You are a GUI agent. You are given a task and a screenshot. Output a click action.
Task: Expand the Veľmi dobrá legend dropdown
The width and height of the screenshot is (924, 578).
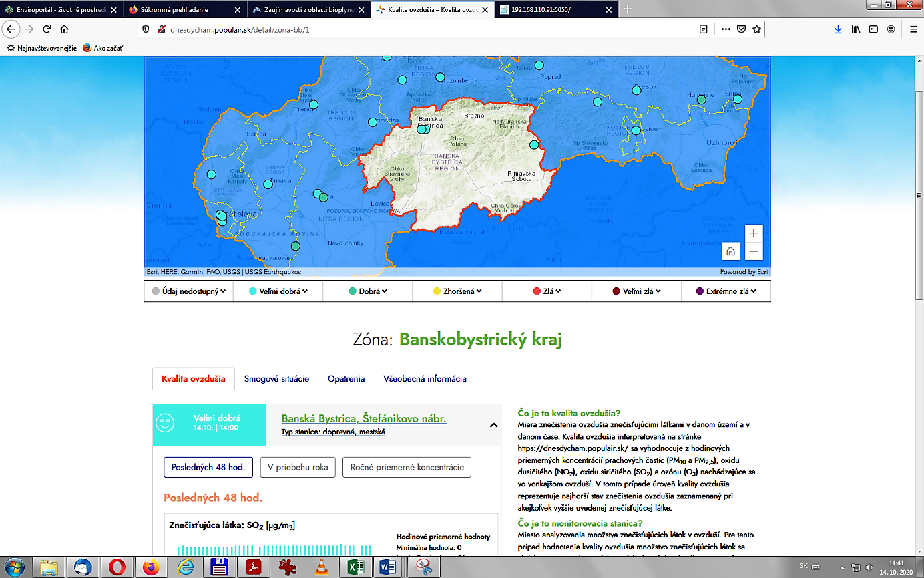278,291
